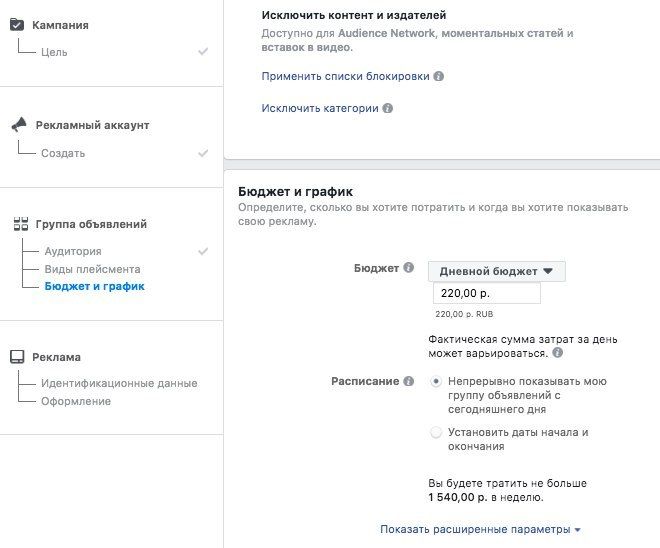Open Виды плейсмента in the sidebar
This screenshot has height=548, width=660.
coord(93,269)
